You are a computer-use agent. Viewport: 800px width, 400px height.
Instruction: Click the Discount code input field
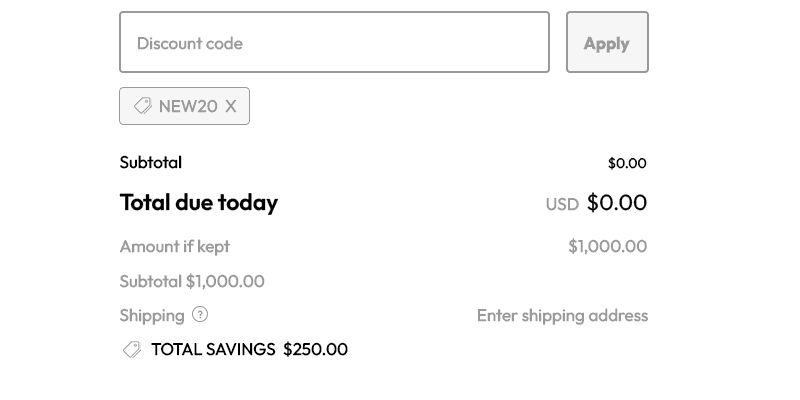(x=334, y=42)
